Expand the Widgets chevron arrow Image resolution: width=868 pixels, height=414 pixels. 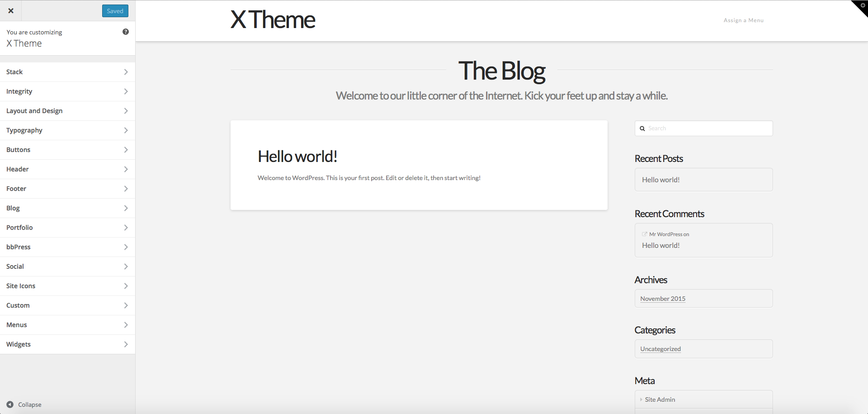point(126,344)
